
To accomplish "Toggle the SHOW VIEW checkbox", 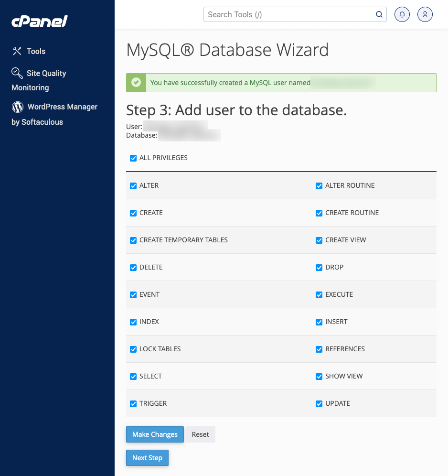I will 319,377.
